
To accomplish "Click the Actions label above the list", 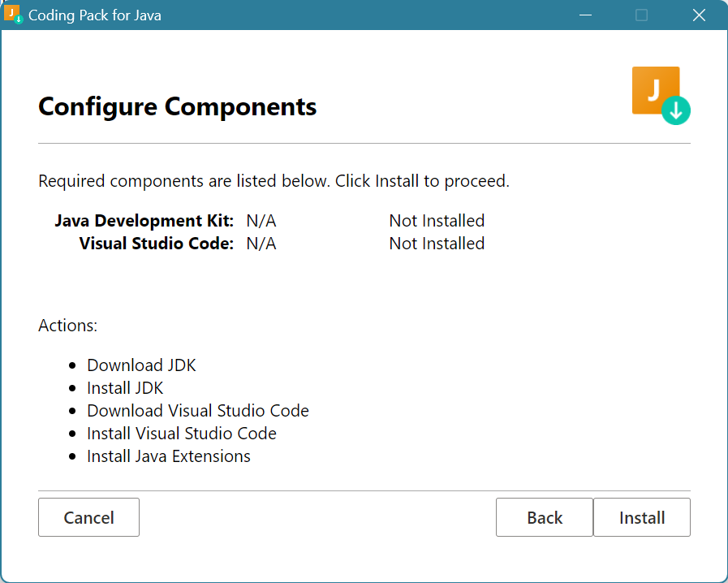I will coord(67,326).
